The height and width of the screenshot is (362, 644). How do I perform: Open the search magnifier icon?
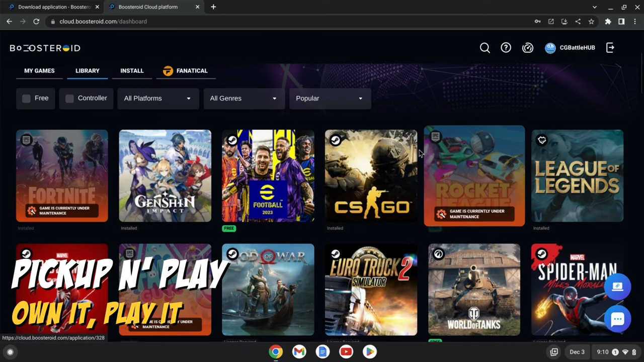485,48
